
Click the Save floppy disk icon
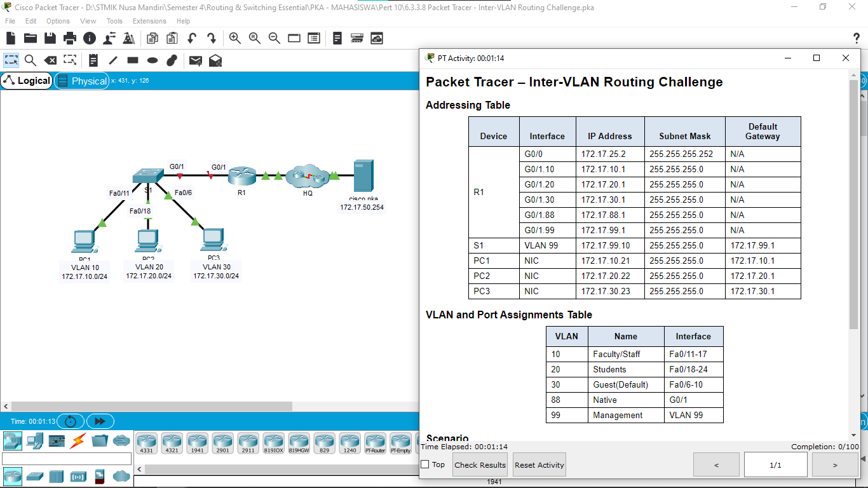(50, 38)
